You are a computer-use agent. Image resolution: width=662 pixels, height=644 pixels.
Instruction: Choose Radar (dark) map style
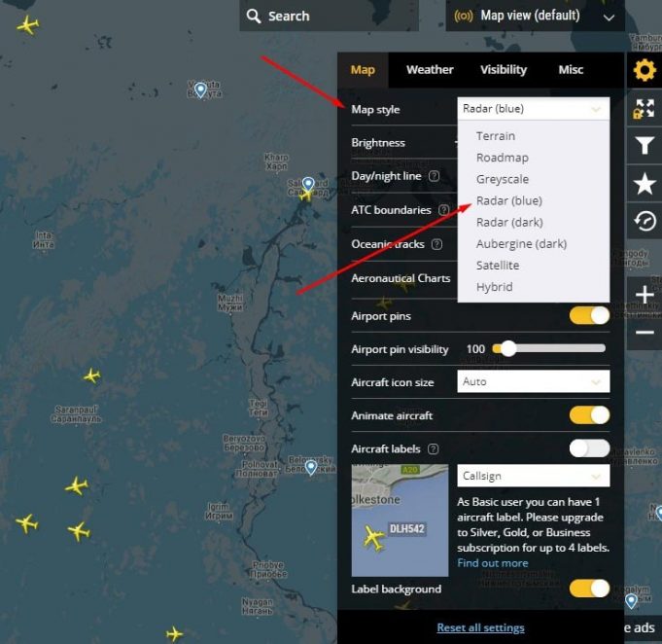pos(509,222)
